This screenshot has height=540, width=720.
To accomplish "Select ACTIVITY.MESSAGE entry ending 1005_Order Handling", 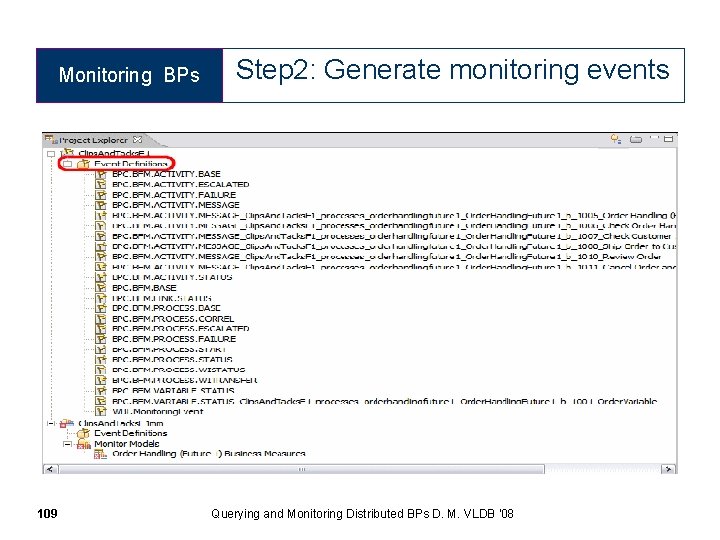I will tap(394, 215).
